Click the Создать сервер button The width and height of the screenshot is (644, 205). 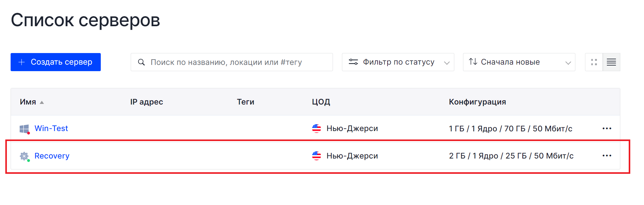[56, 62]
